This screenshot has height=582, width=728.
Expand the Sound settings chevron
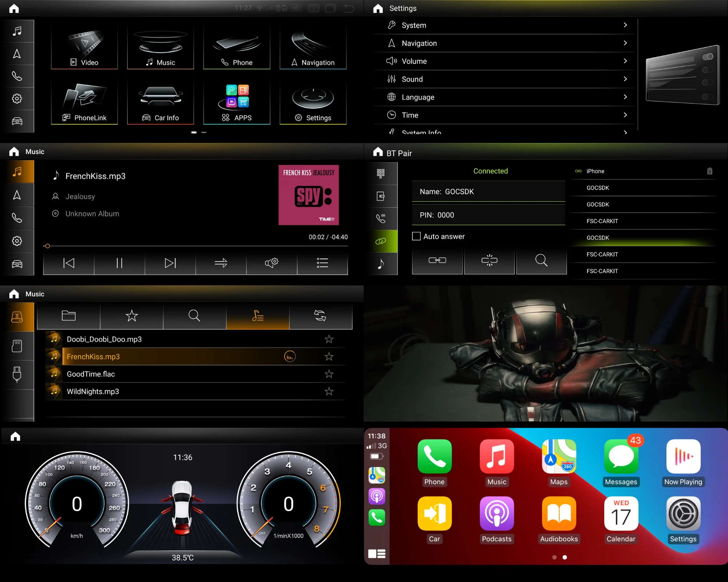[625, 79]
